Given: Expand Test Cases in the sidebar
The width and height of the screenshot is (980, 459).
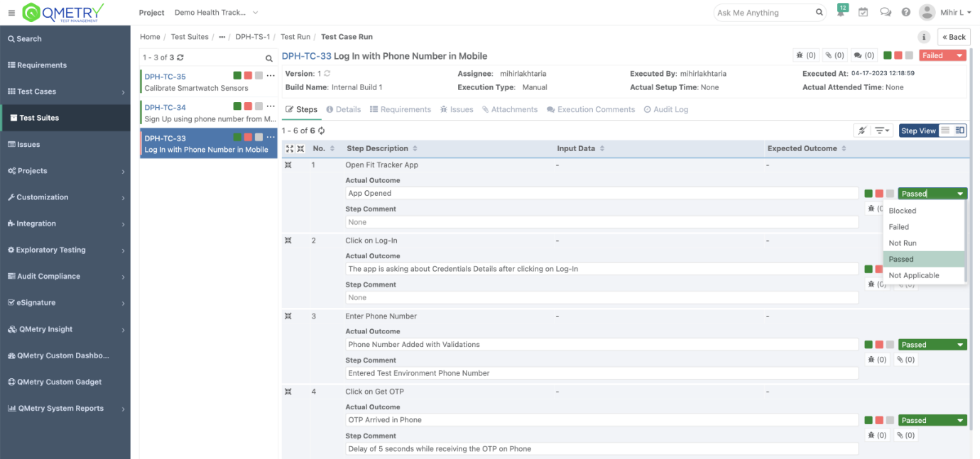Looking at the screenshot, I should tap(124, 92).
